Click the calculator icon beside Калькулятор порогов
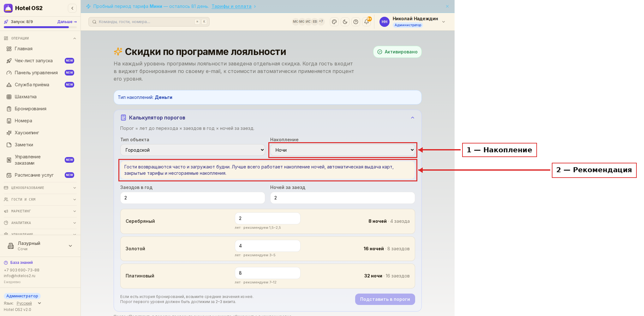 coord(123,118)
